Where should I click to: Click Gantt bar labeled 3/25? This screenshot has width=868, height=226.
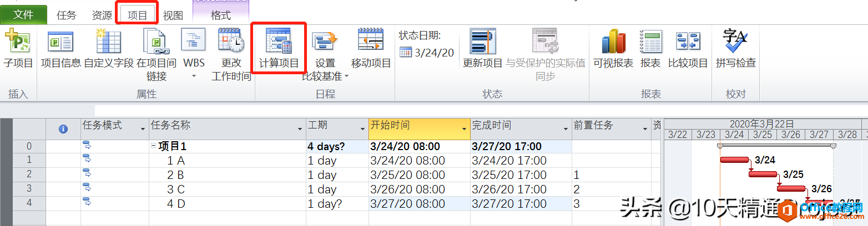tap(763, 174)
